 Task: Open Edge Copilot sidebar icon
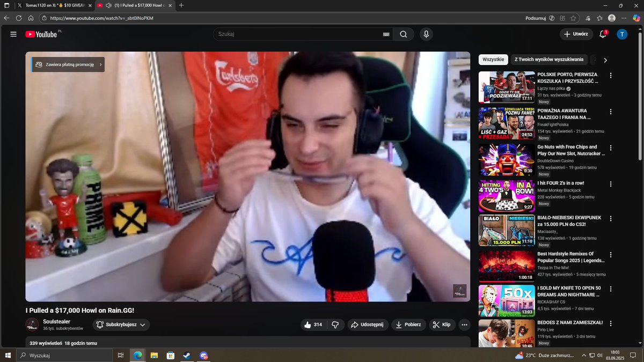click(637, 18)
